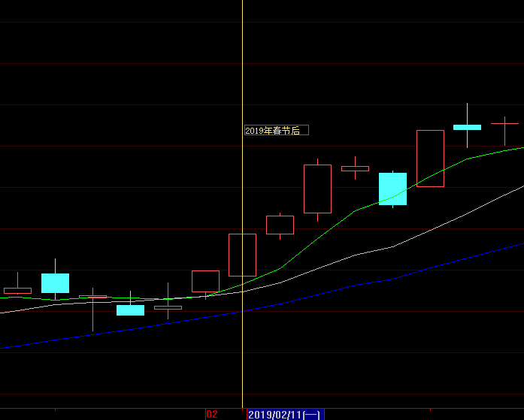This screenshot has width=524, height=420.
Task: Click the yellow vertical crosshair line
Action: tap(242, 75)
